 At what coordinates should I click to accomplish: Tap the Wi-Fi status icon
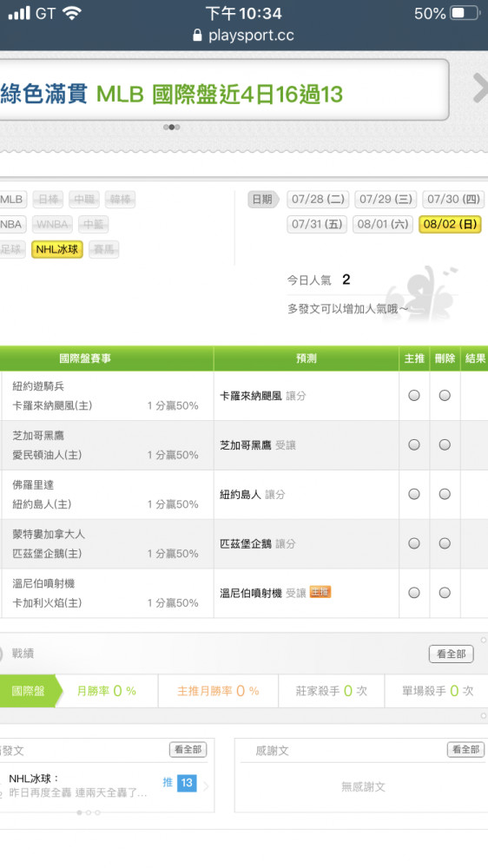coord(71,13)
